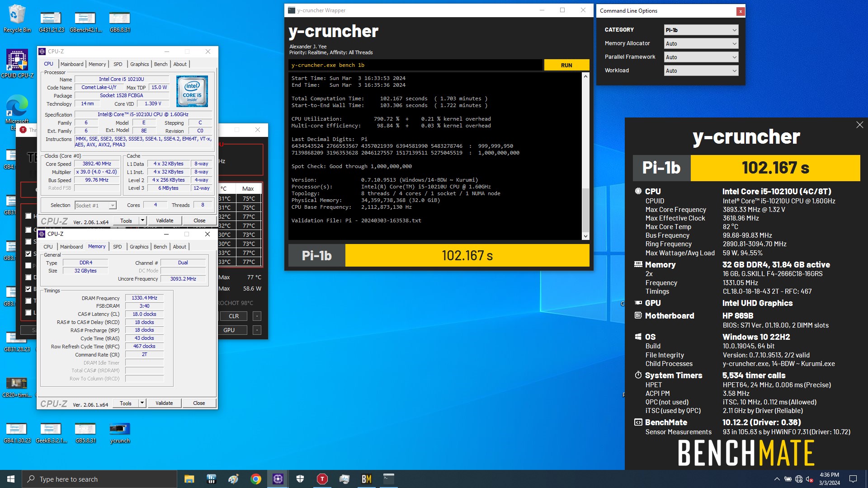Open File Explorer from the taskbar
Viewport: 868px width, 488px height.
(189, 479)
